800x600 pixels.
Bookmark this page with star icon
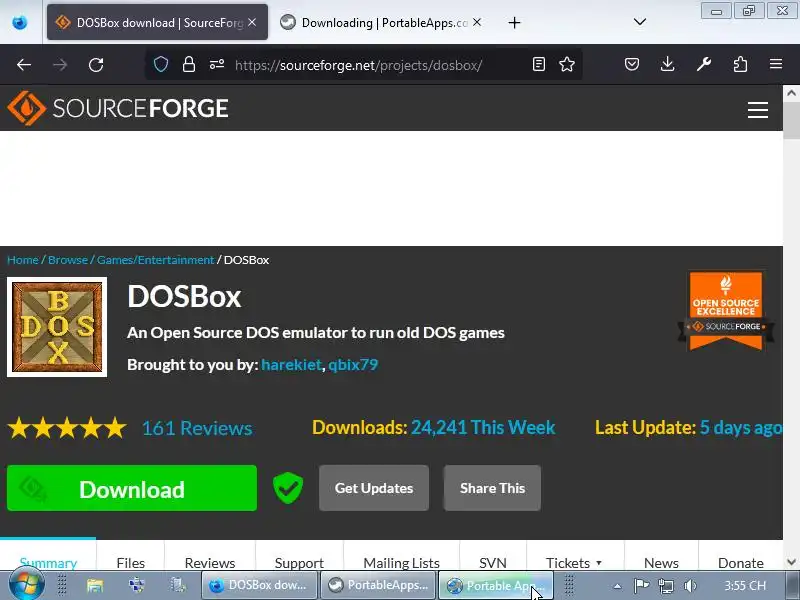tap(567, 64)
